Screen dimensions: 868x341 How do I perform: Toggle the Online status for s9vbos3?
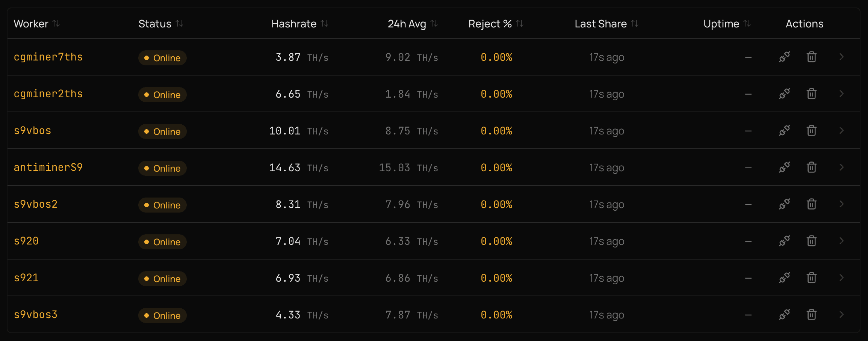pos(162,315)
